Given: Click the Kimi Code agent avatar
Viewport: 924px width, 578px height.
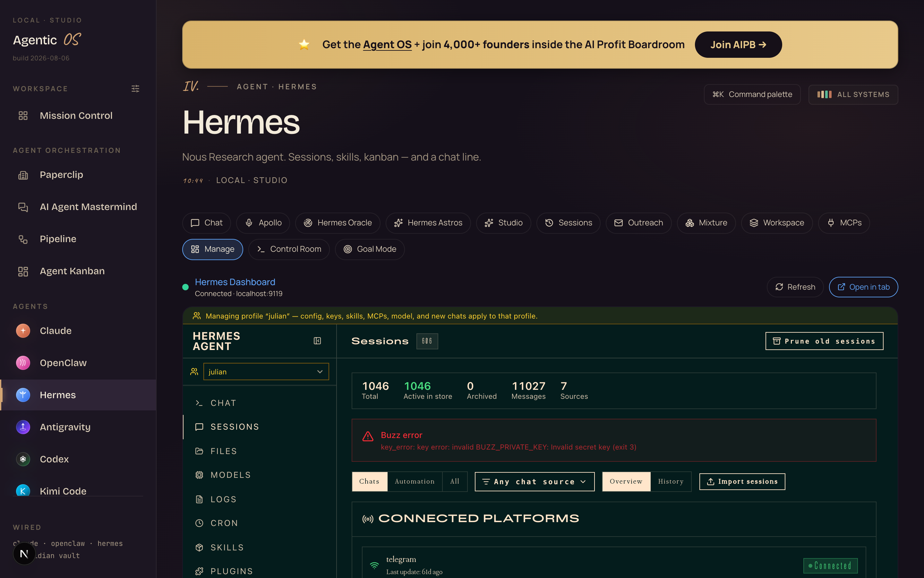Looking at the screenshot, I should 23,491.
